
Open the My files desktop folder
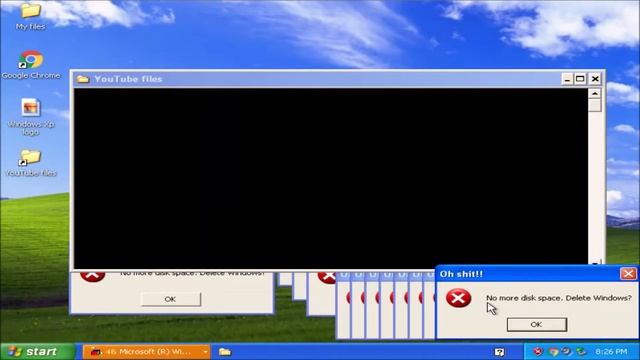[30, 16]
